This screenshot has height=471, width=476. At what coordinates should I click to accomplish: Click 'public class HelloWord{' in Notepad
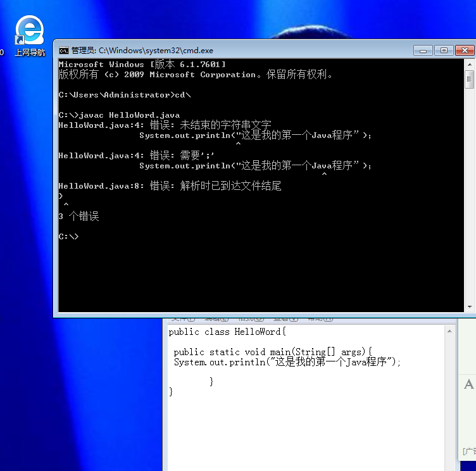pyautogui.click(x=227, y=332)
